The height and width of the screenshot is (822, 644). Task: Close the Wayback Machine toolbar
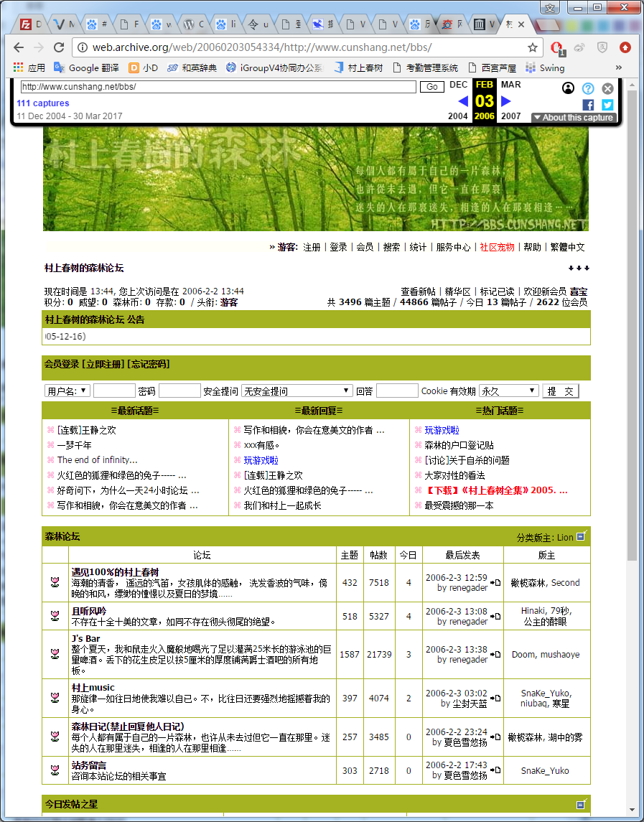[x=607, y=88]
